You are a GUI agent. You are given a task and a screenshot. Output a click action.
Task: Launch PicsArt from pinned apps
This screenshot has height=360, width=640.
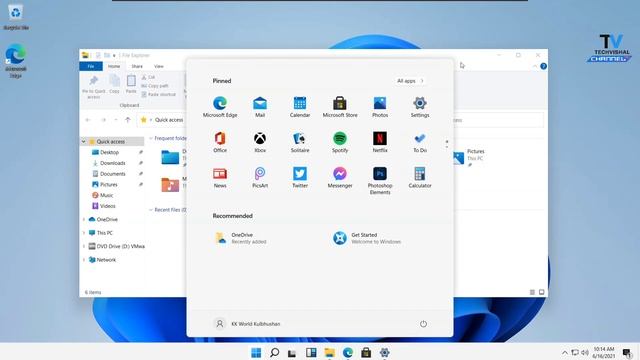click(x=260, y=178)
